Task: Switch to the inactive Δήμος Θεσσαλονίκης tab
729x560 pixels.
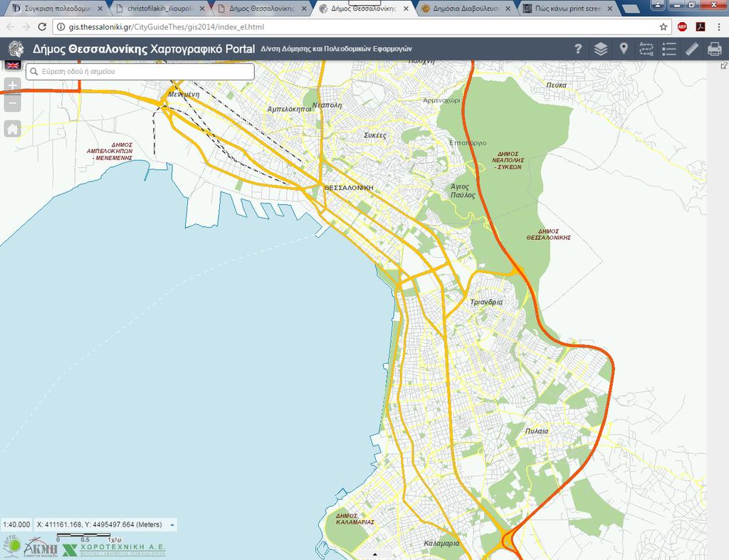Action: (262, 9)
